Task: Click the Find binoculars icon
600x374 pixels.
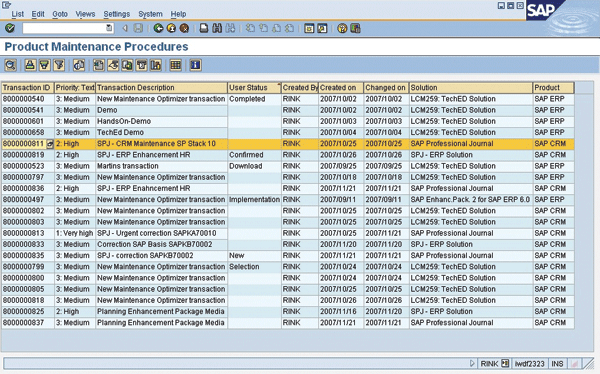Action: pyautogui.click(x=217, y=28)
